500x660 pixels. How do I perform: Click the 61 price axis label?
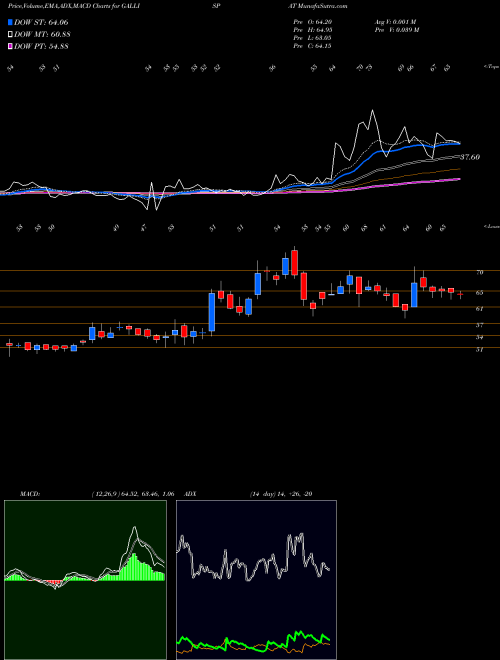coord(479,309)
